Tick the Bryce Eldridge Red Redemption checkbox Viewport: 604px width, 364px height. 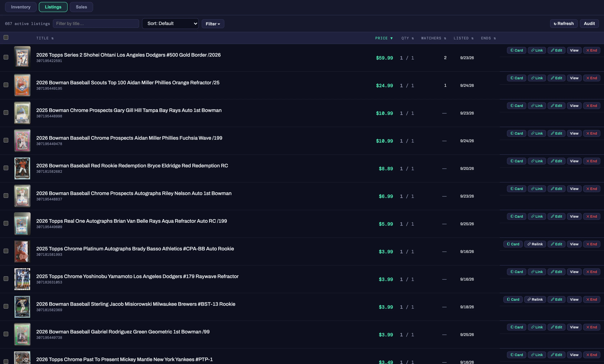(x=6, y=168)
